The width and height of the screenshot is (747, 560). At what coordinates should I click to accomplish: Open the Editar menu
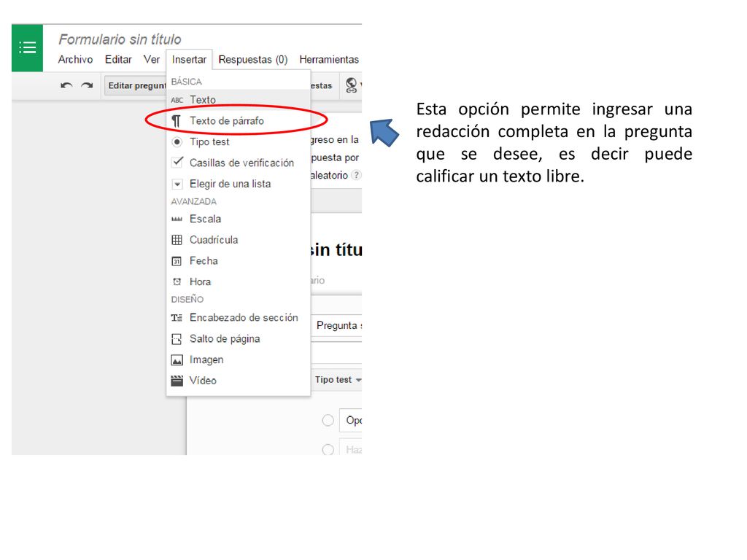[x=118, y=60]
